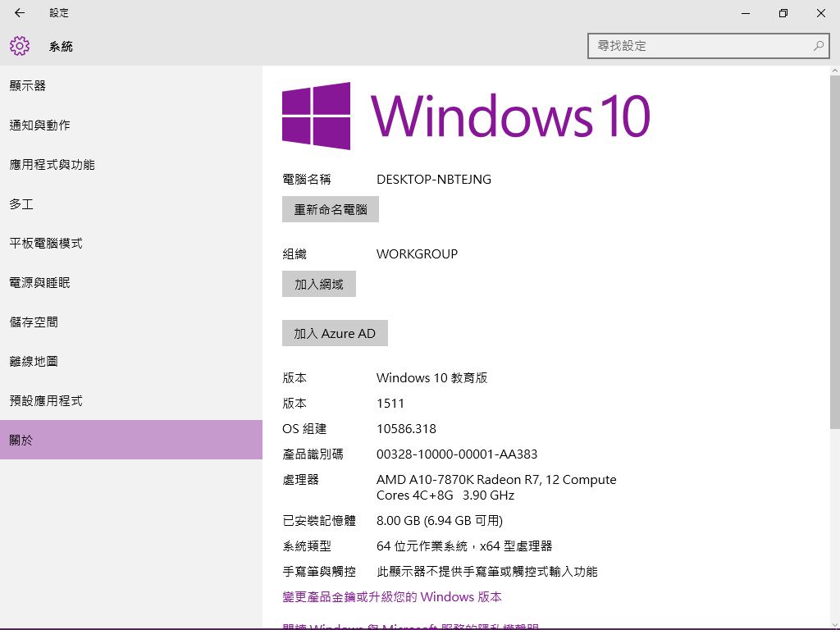Click OS build 10586.318
The image size is (840, 630).
click(x=407, y=429)
